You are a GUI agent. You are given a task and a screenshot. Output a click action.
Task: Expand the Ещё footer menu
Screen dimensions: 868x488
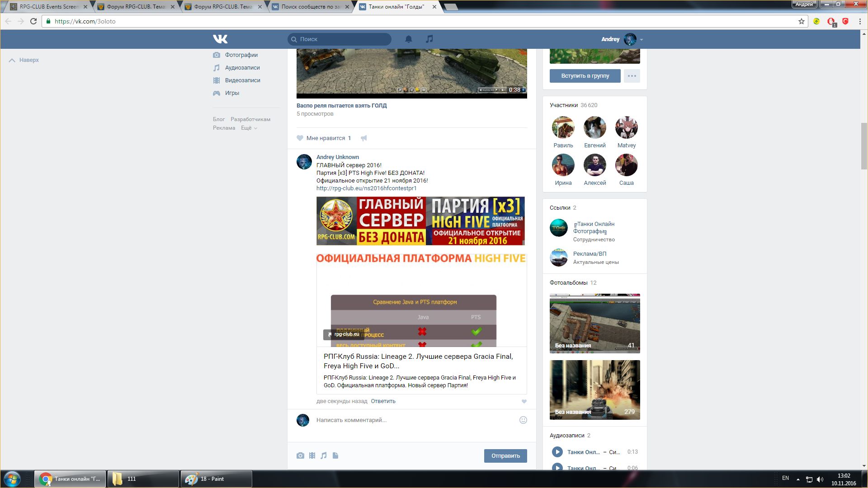tap(249, 128)
